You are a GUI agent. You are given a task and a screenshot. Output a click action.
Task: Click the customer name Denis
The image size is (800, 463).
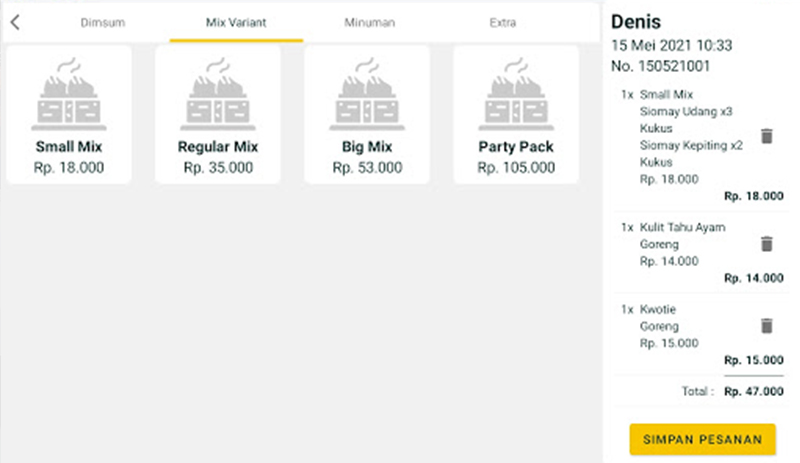(638, 22)
